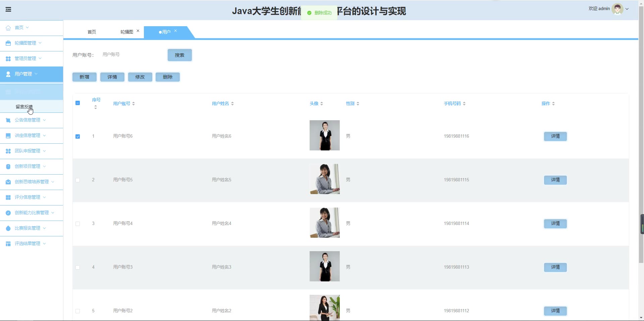Click the 团队申报管理 sidebar icon
This screenshot has height=321, width=644.
pyautogui.click(x=8, y=151)
